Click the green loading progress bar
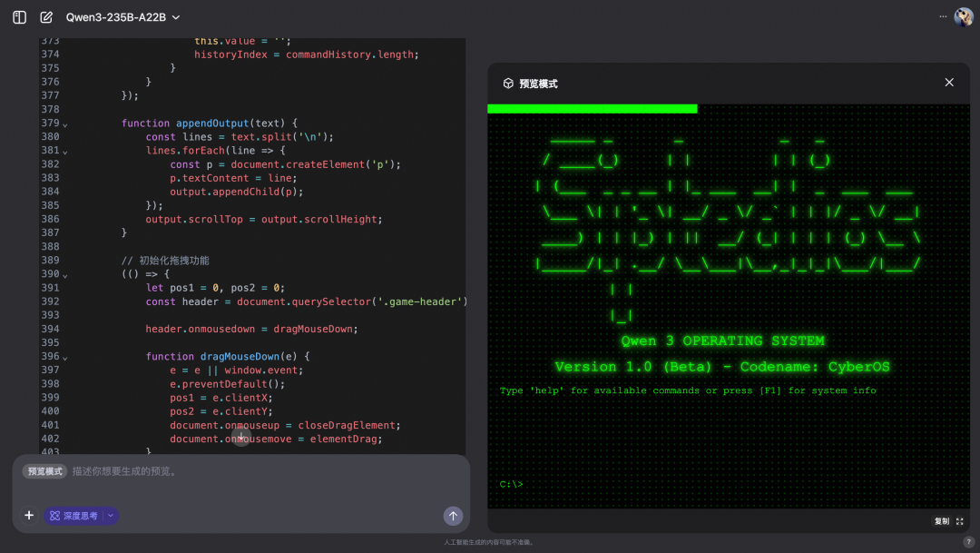This screenshot has height=553, width=980. (592, 109)
